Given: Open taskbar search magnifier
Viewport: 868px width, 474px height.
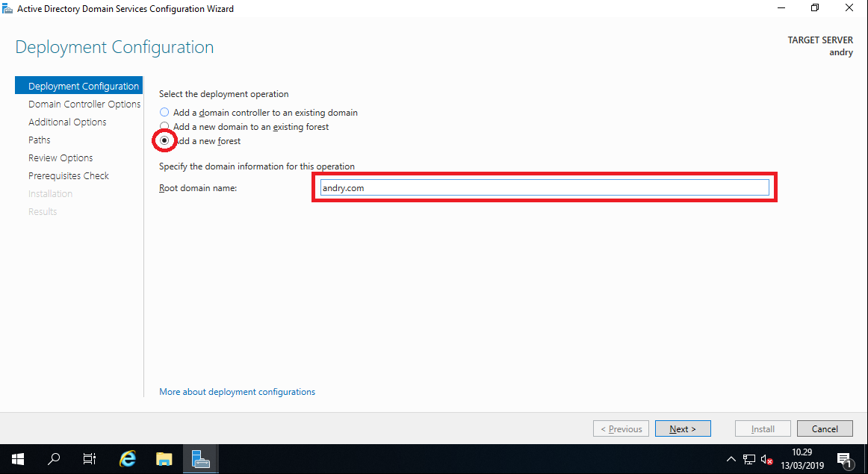Looking at the screenshot, I should point(54,459).
